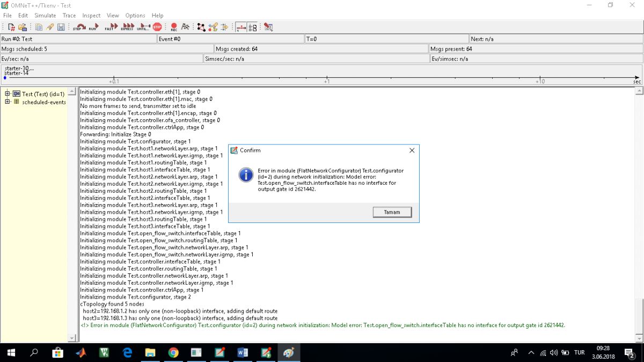Image resolution: width=644 pixels, height=362 pixels.
Task: Click the network graph inspect icon
Action: pyautogui.click(x=201, y=27)
